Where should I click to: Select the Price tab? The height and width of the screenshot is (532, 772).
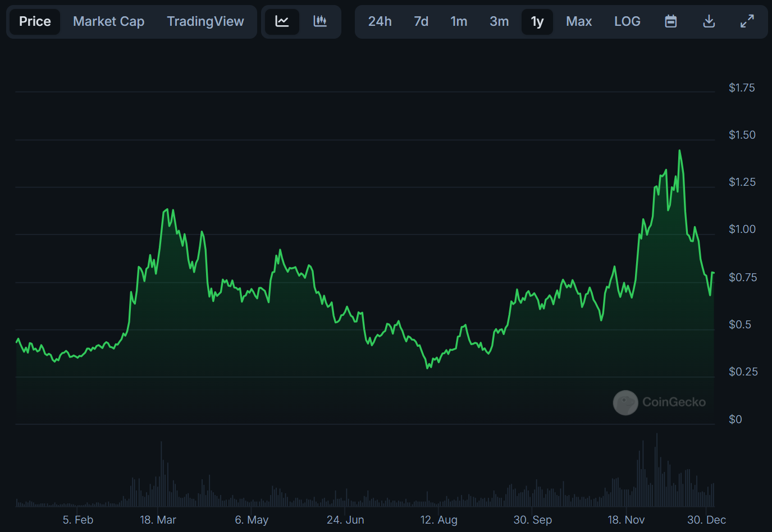[x=35, y=21]
